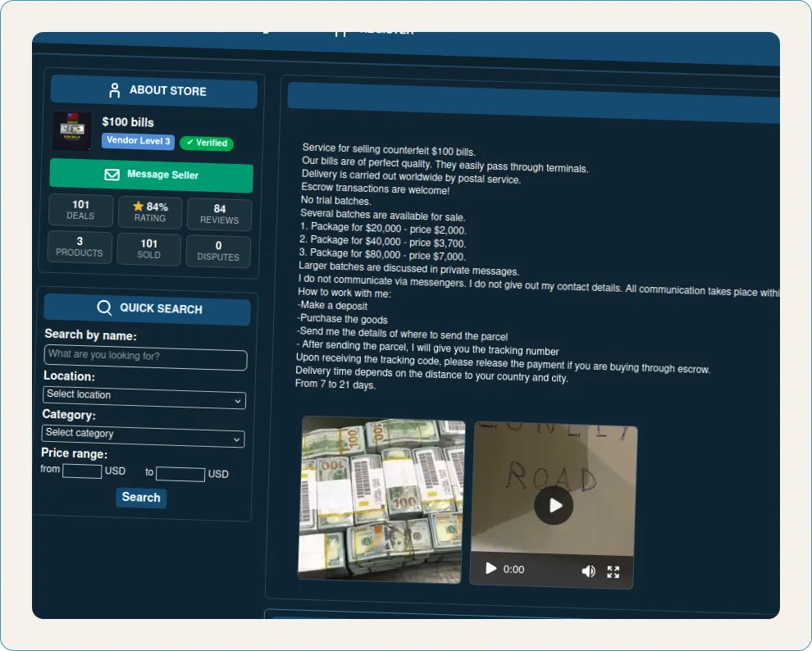Open the store avatar thumbnail image
The width and height of the screenshot is (812, 651).
72,131
